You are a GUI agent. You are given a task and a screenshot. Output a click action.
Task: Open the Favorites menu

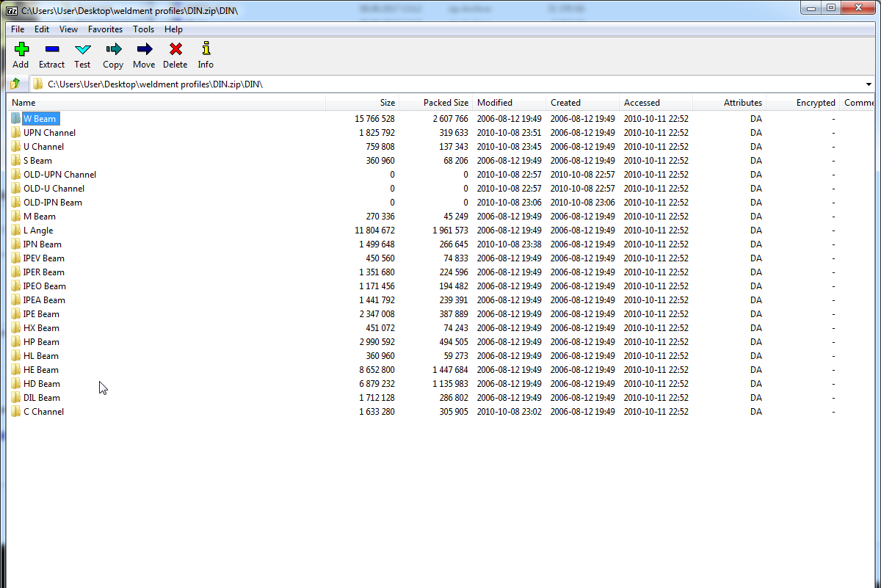click(x=105, y=29)
